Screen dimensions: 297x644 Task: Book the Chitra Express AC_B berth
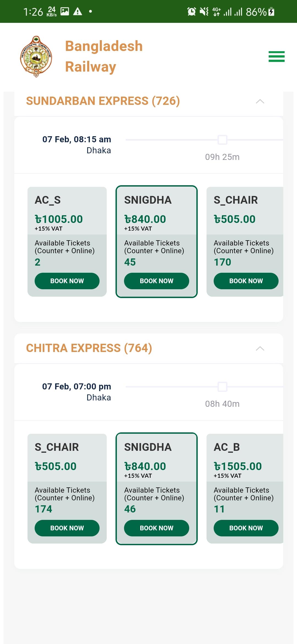pos(246,528)
